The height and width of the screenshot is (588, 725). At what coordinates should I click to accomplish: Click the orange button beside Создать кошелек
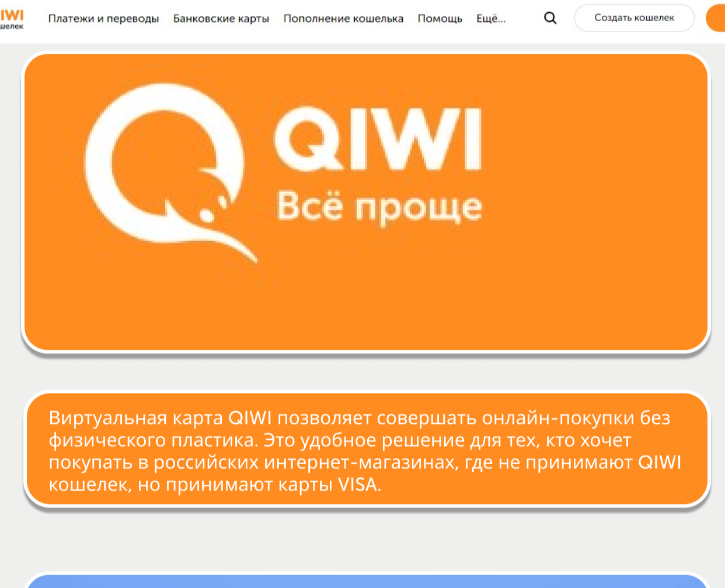tap(716, 18)
